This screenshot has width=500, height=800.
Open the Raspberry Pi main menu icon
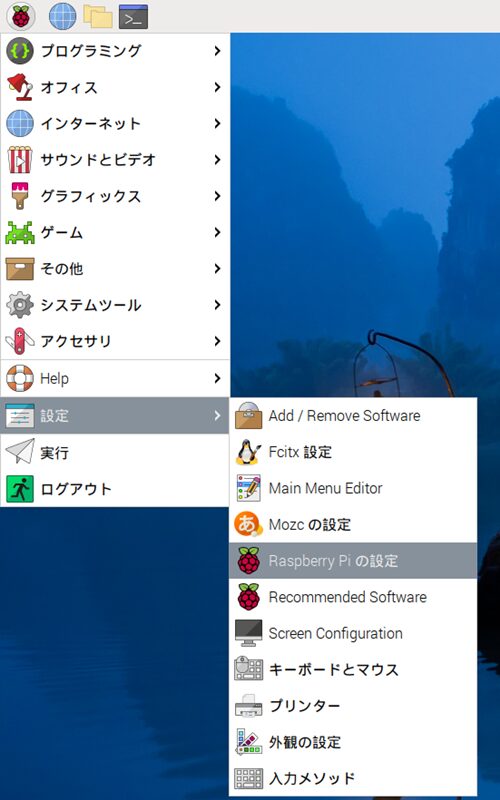(20, 16)
